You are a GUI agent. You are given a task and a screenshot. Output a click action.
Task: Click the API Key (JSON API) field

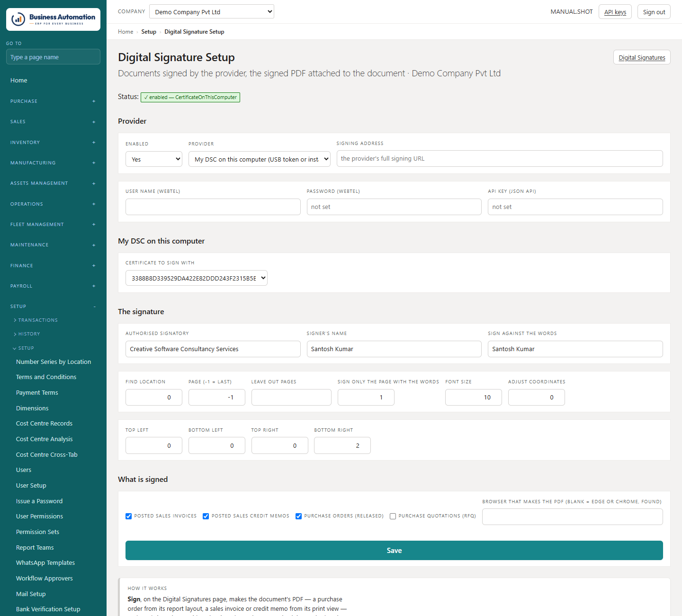tap(575, 207)
